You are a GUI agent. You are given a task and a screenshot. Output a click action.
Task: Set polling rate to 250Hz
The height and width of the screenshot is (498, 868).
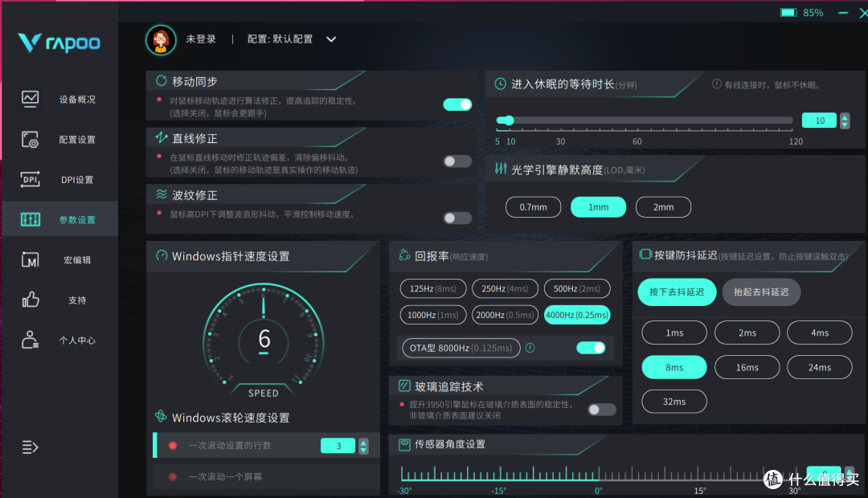[x=505, y=289]
